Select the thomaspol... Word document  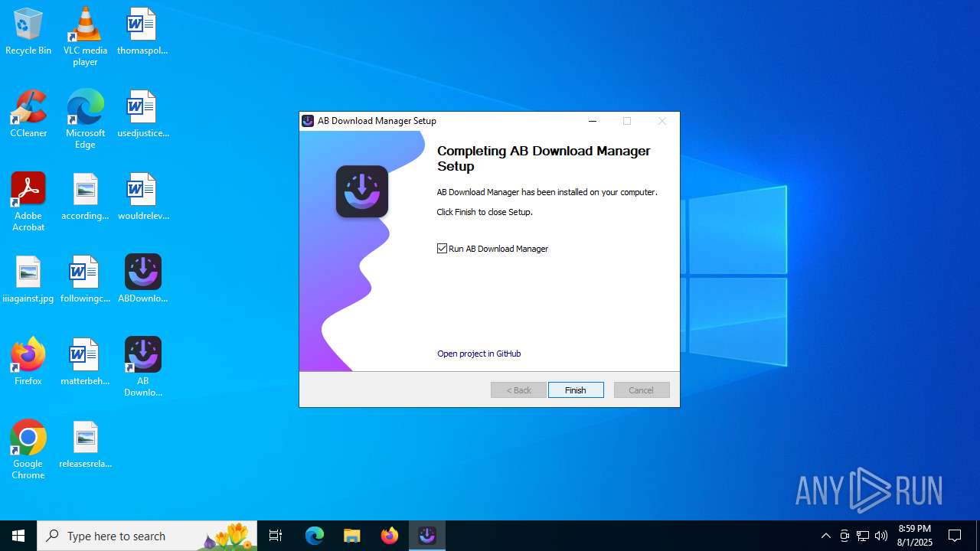click(x=142, y=32)
